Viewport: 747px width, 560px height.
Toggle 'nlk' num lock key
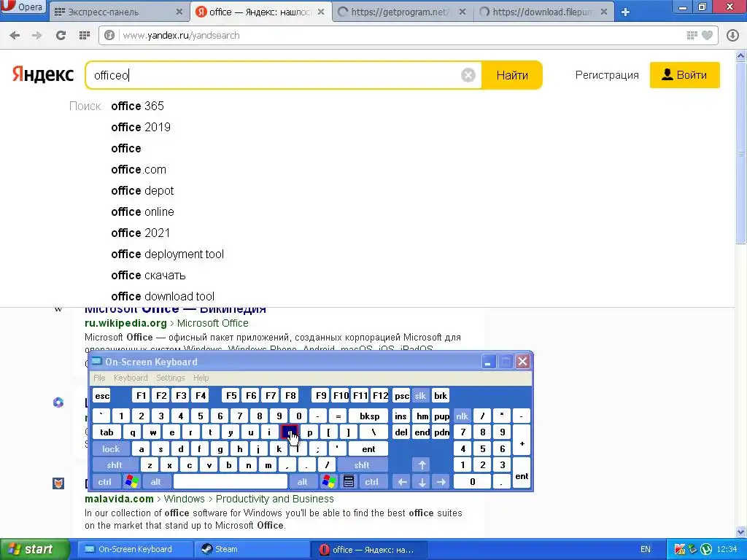point(462,416)
